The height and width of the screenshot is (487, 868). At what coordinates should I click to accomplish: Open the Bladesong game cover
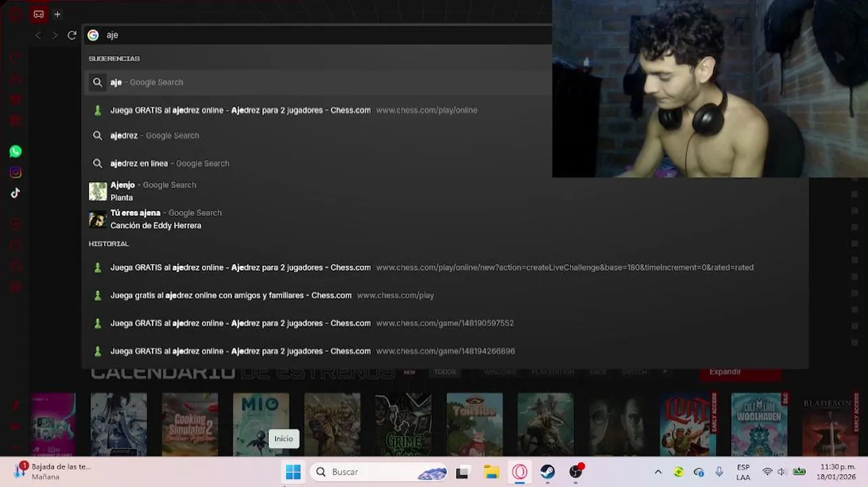[830, 425]
